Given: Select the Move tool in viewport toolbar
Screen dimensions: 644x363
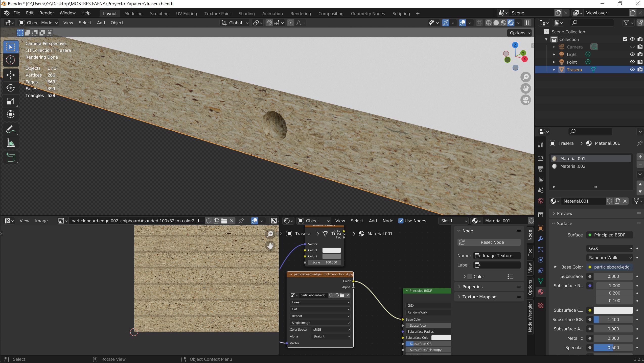Looking at the screenshot, I should click(11, 75).
